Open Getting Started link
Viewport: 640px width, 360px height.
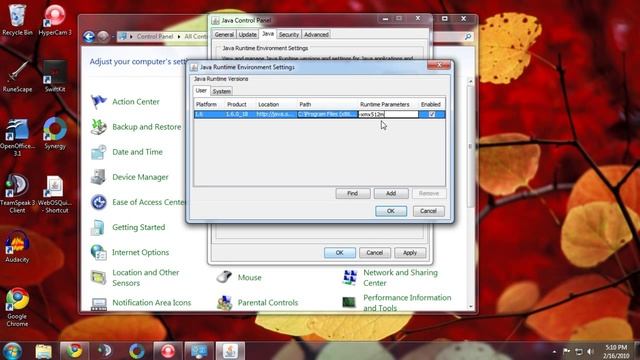(139, 227)
